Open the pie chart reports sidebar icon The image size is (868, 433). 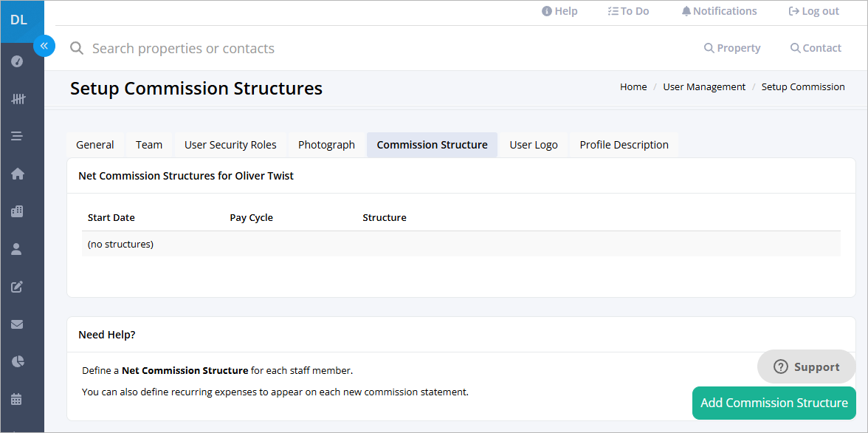click(17, 361)
